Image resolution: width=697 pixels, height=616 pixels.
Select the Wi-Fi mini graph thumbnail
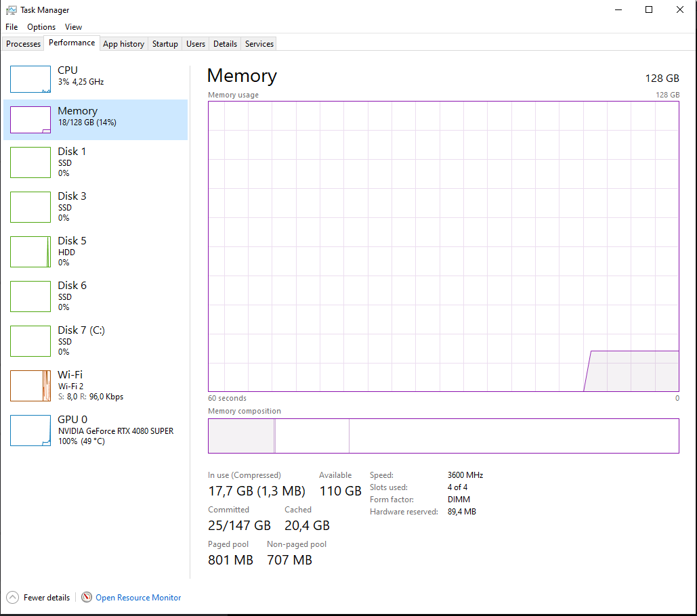[30, 386]
